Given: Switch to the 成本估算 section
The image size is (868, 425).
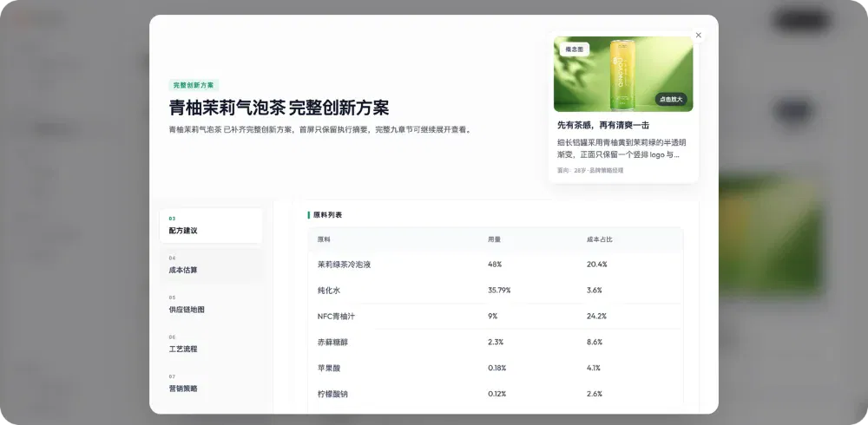Looking at the screenshot, I should click(x=211, y=265).
